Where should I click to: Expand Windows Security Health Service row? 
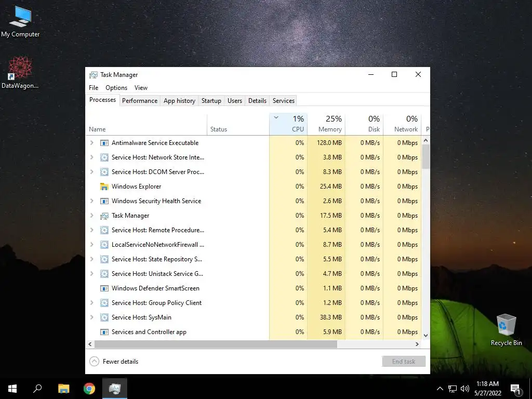coord(91,201)
